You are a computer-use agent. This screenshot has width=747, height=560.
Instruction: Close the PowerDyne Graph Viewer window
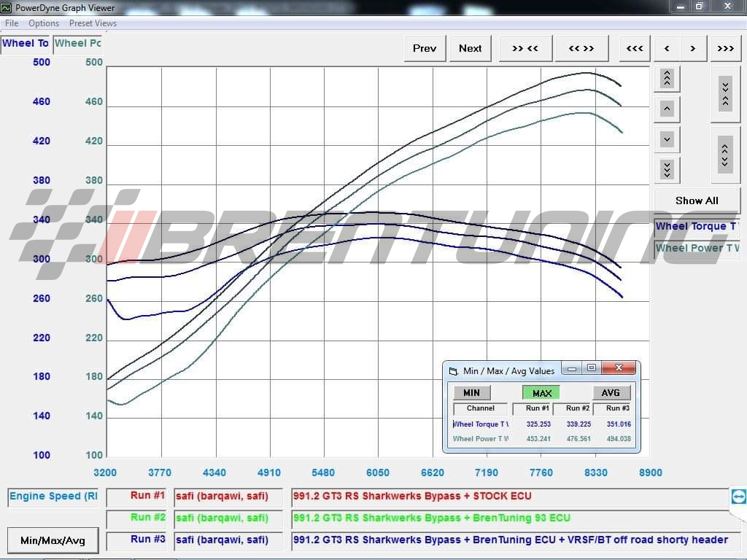coord(727,7)
